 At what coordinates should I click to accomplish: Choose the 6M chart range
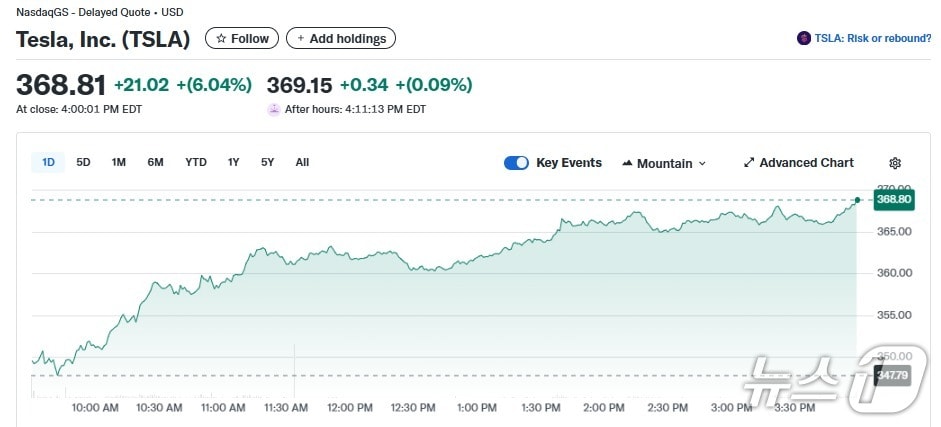click(155, 162)
